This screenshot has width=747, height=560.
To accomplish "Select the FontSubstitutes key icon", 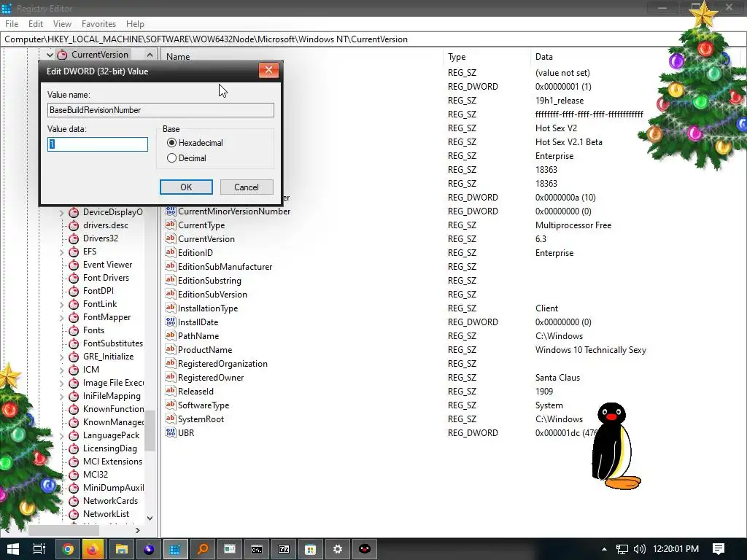I will point(74,343).
